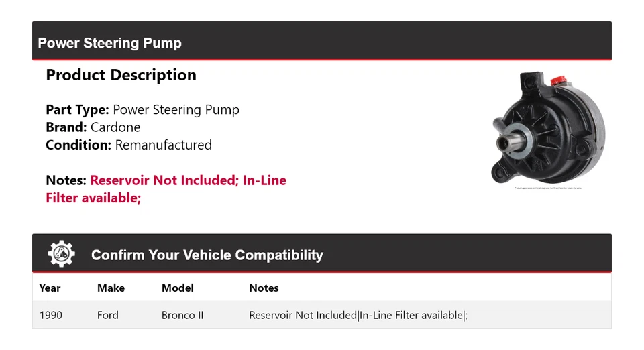Click the Bronco II model cell
This screenshot has width=644, height=350.
182,315
